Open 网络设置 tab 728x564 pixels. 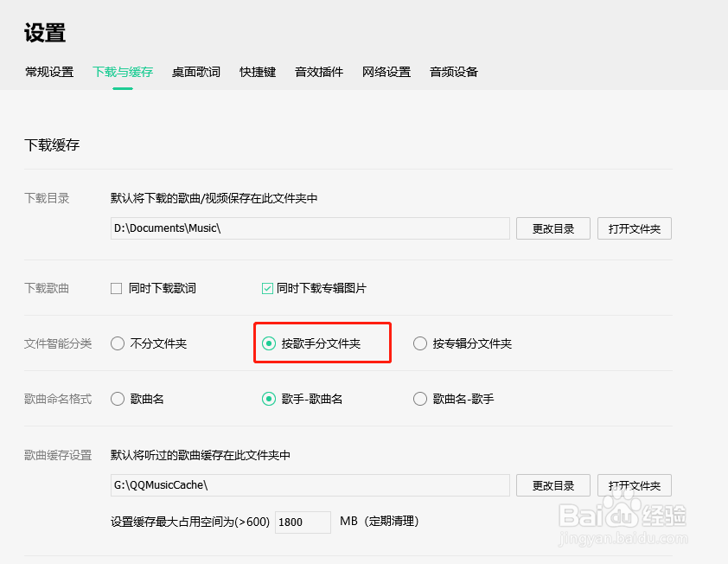click(x=386, y=72)
